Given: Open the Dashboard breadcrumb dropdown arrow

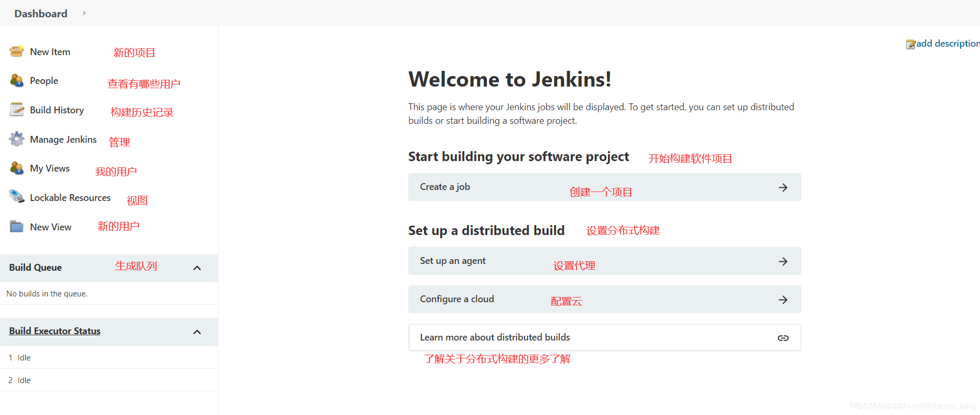Looking at the screenshot, I should coord(84,13).
